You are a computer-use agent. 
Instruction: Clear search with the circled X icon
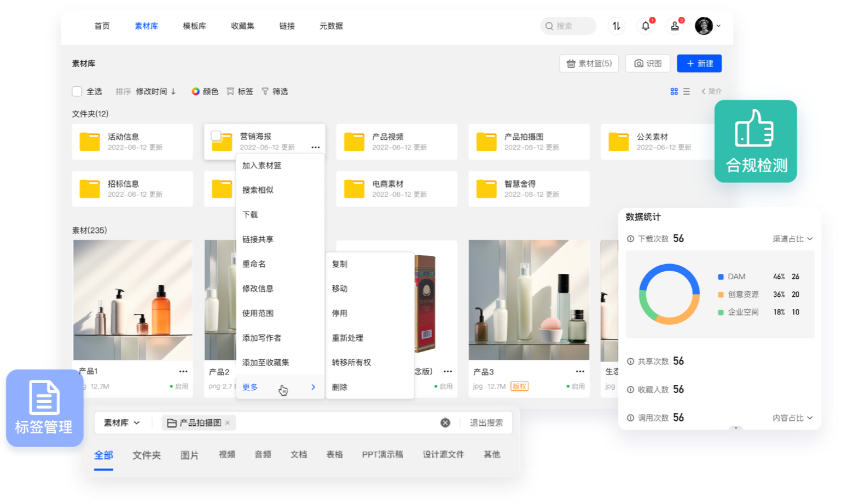[x=445, y=423]
